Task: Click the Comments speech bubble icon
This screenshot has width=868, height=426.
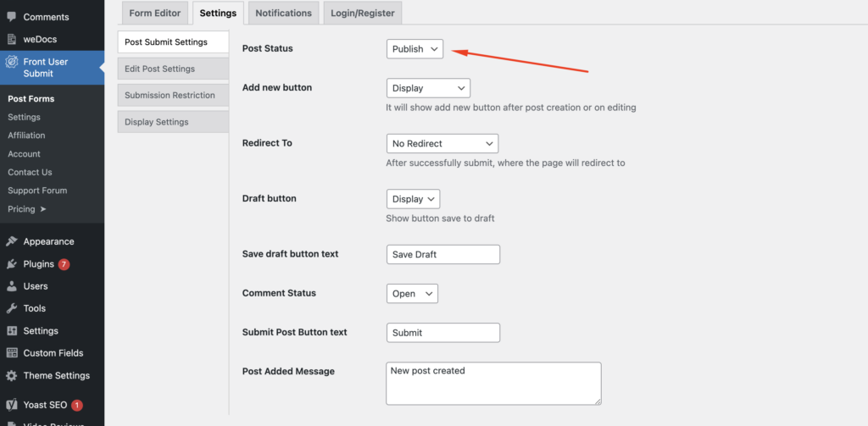Action: coord(11,17)
